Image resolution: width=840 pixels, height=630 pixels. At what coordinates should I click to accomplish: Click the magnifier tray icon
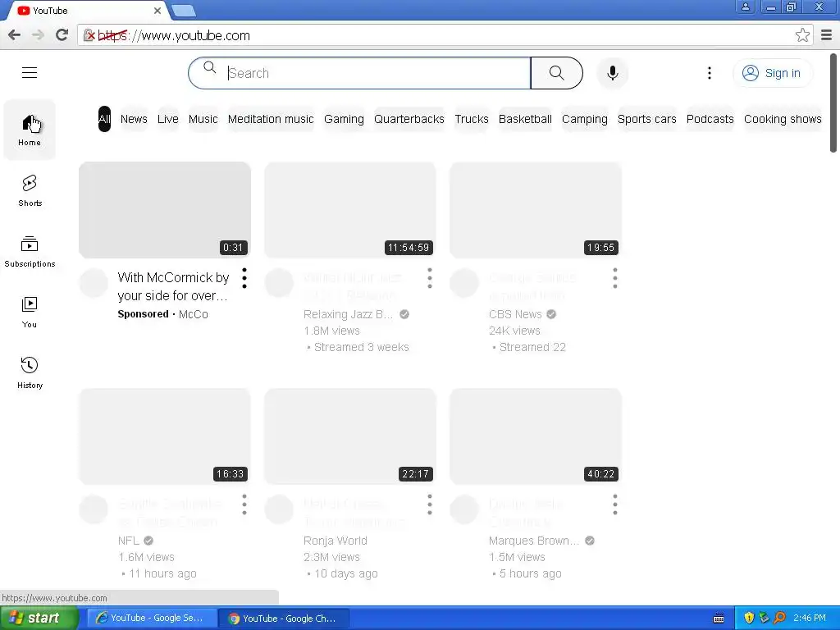tap(780, 618)
